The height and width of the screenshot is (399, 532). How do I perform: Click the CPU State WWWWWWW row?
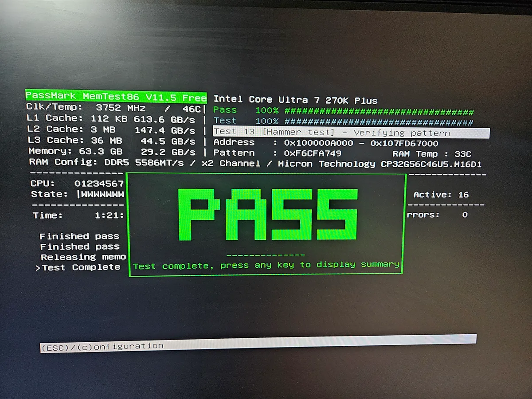(x=78, y=194)
